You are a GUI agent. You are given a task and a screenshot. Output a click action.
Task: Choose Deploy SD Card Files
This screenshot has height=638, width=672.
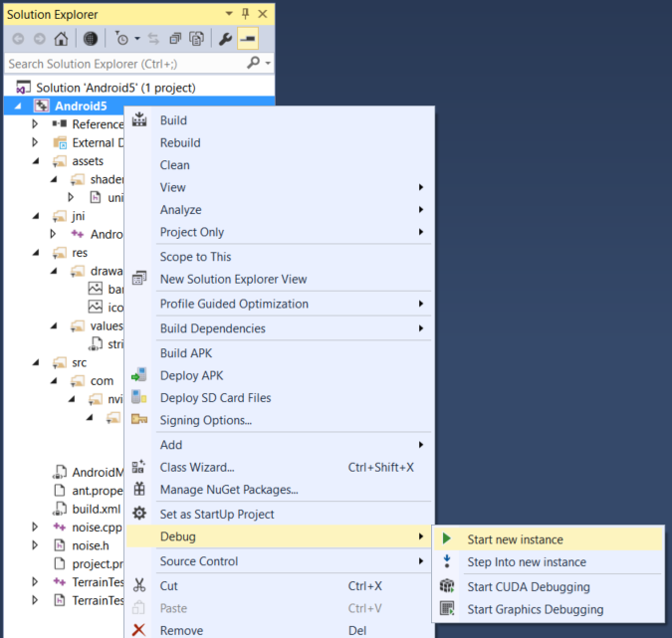point(280,397)
